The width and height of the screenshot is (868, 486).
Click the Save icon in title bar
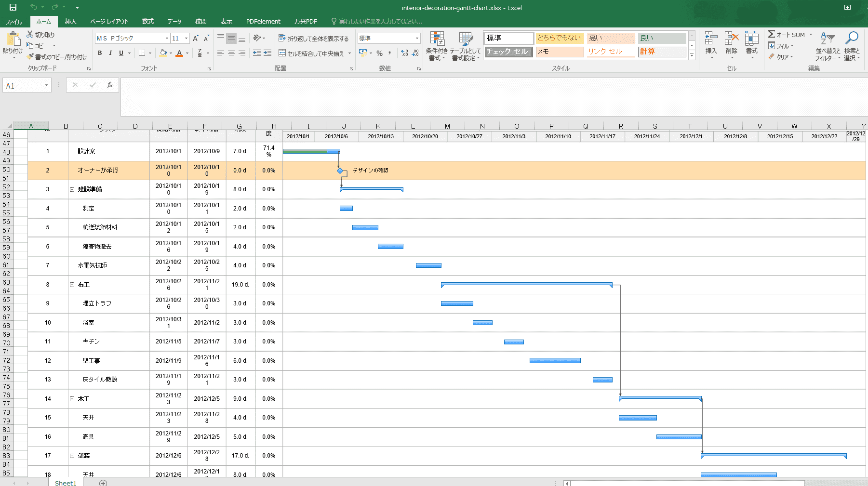[x=13, y=7]
